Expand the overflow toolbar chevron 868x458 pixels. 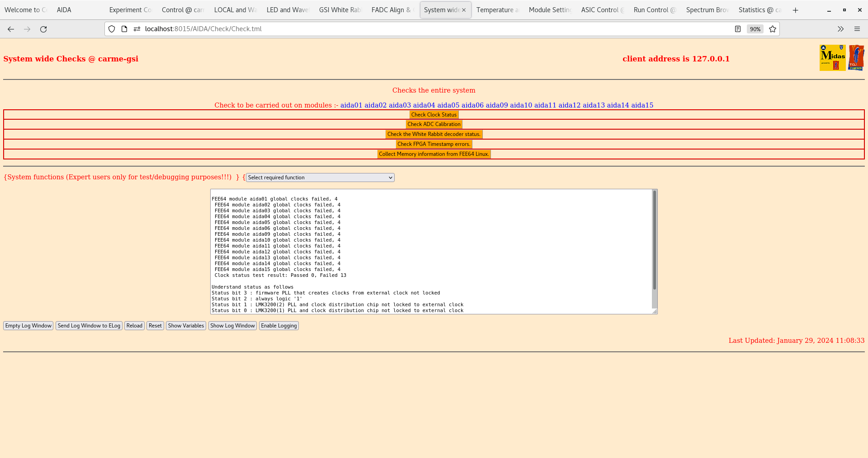840,29
